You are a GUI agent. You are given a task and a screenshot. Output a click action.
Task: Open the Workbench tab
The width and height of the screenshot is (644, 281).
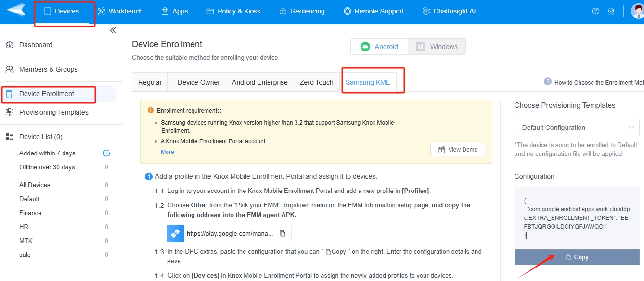[120, 11]
